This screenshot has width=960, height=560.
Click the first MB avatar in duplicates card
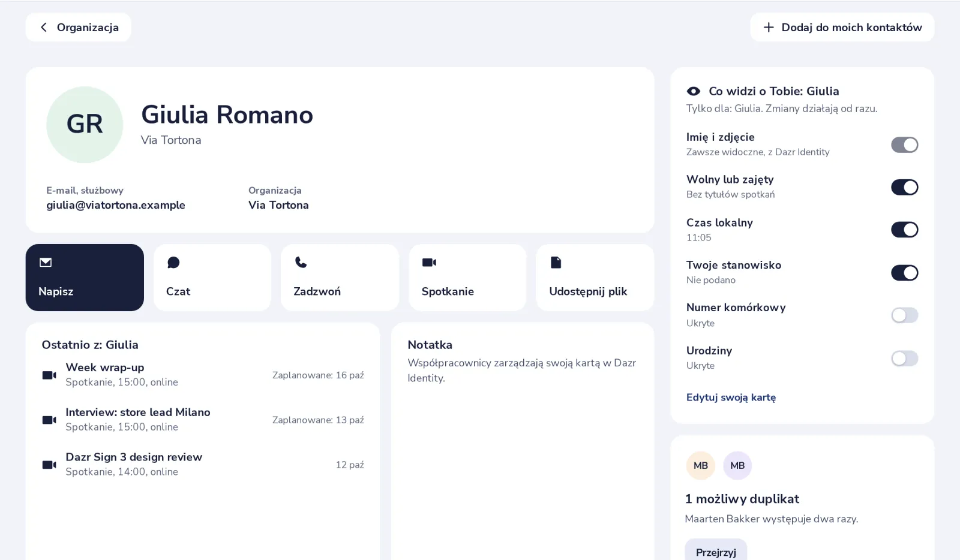[x=701, y=465]
